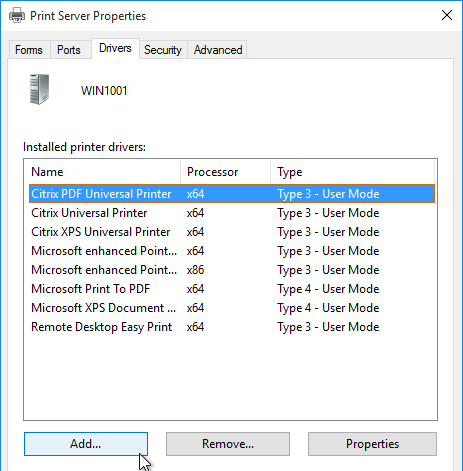This screenshot has height=471, width=463.
Task: Select the Citrix PDF Universal Printer driver
Action: click(x=232, y=194)
